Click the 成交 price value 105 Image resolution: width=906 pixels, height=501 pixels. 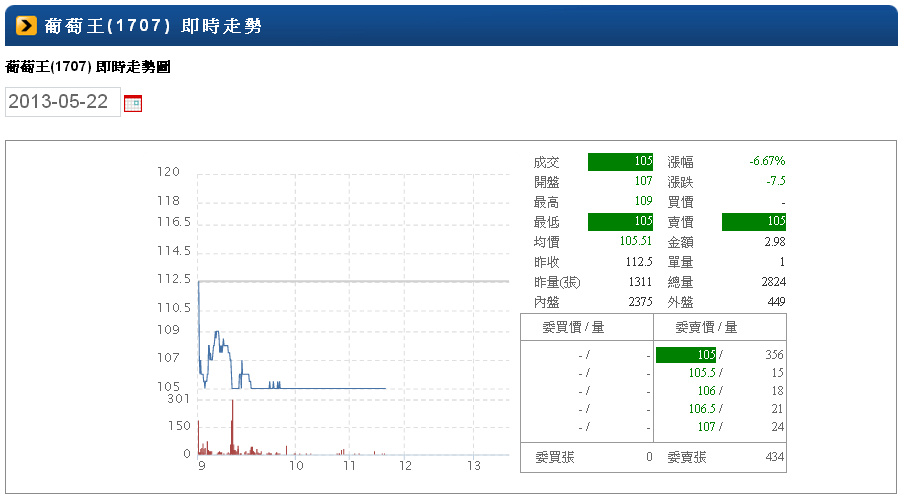(620, 161)
